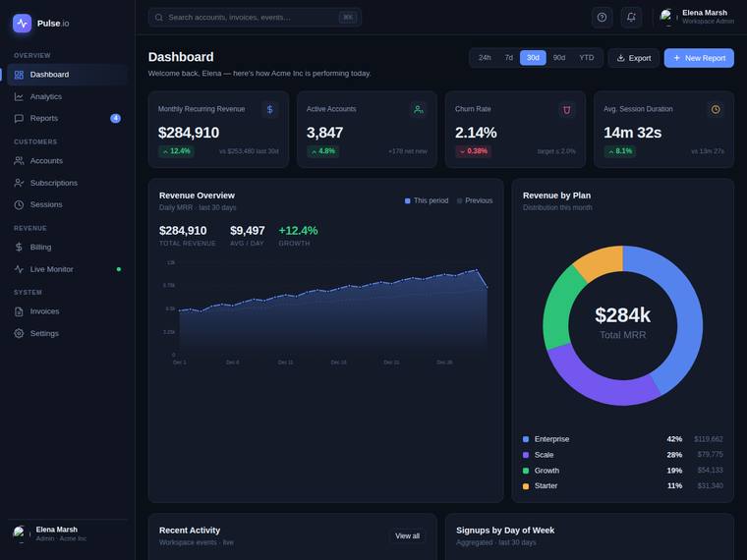Click the 4.8% badge on Active Accounts
The height and width of the screenshot is (560, 747).
coord(322,151)
